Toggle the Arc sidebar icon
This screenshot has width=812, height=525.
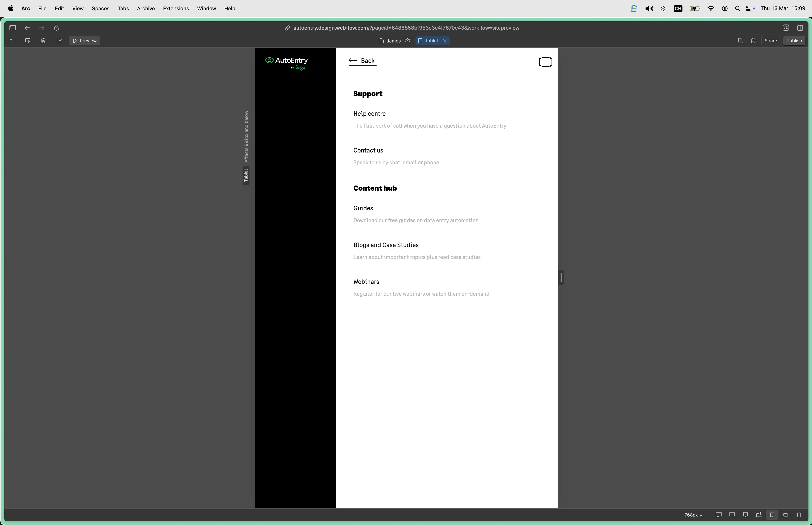pyautogui.click(x=13, y=28)
